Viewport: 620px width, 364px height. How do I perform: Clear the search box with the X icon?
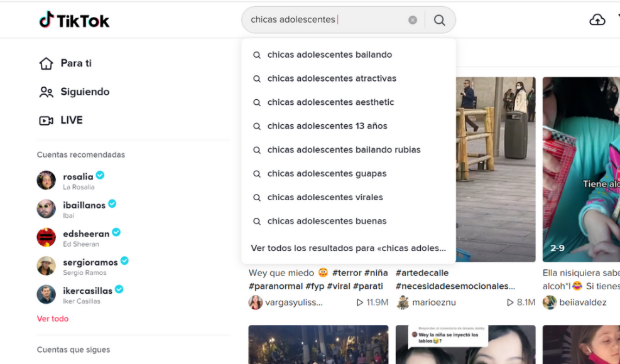pyautogui.click(x=413, y=19)
